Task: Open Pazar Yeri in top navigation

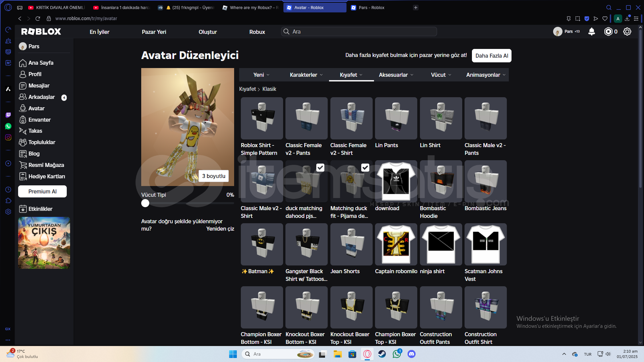Action: 154,32
